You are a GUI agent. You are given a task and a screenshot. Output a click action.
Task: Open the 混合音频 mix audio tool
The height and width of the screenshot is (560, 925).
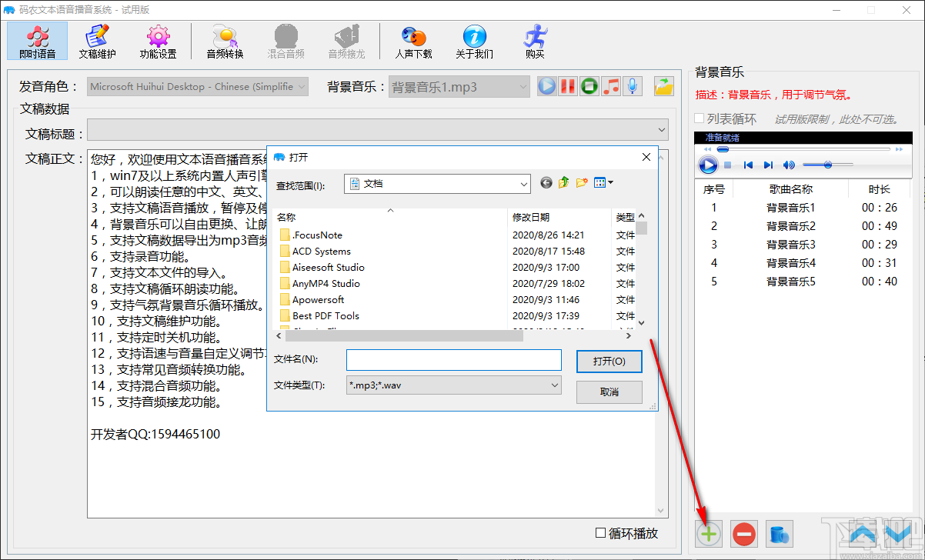coord(286,41)
